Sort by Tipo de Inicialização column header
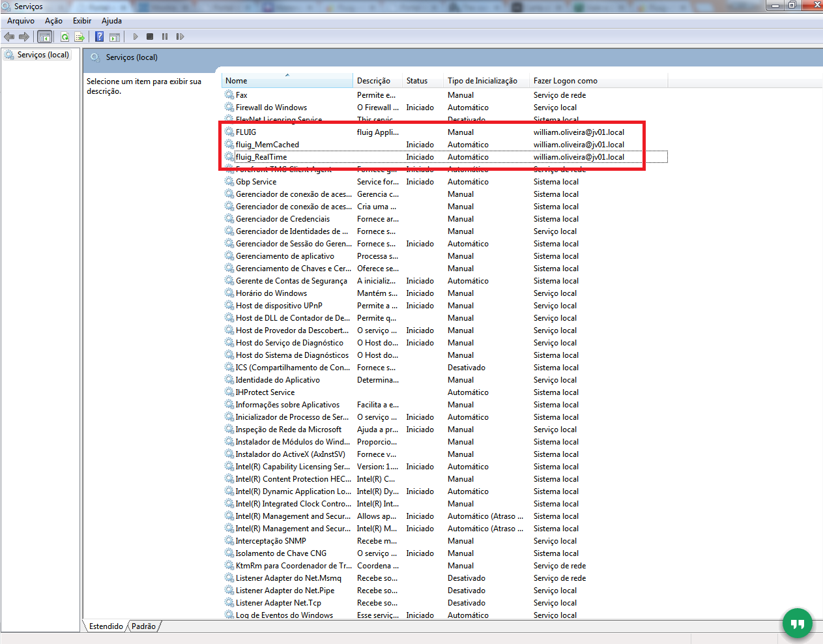Screen dimensions: 823x644 [486, 81]
